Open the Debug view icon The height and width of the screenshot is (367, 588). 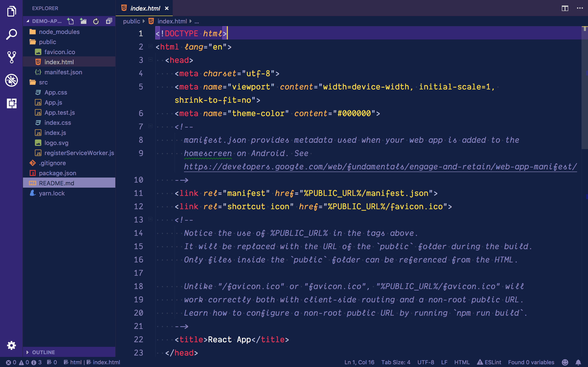(x=11, y=80)
